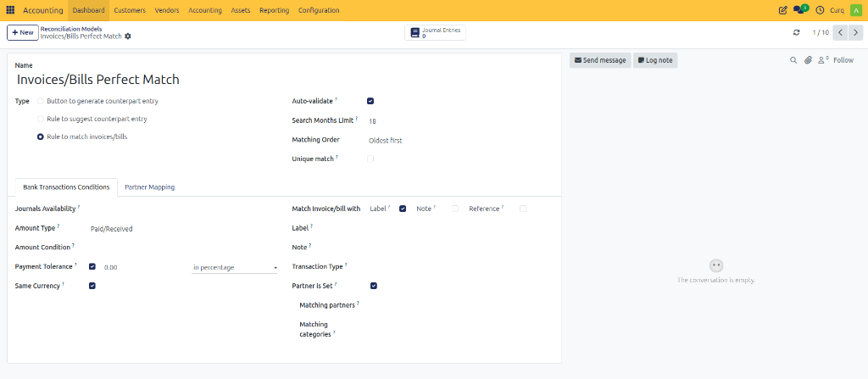Open the clock activities icon

coord(820,10)
